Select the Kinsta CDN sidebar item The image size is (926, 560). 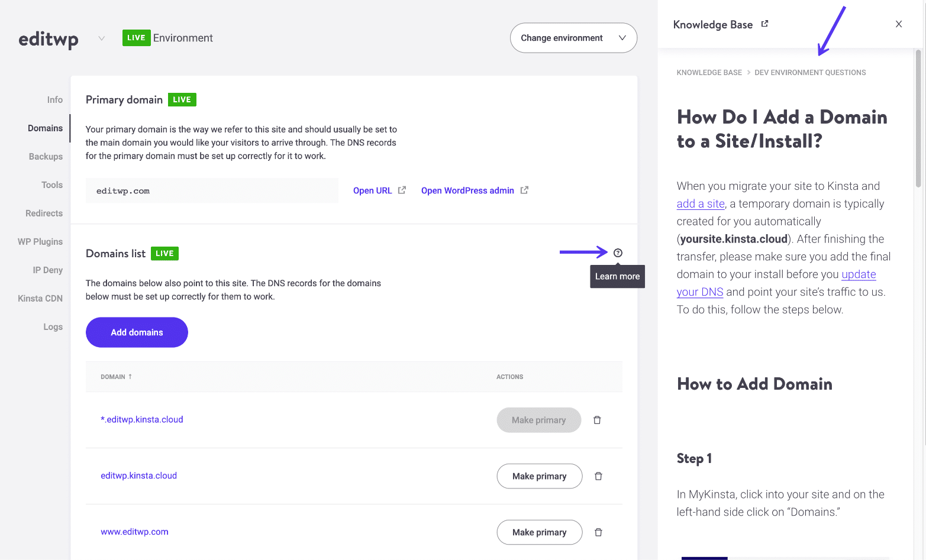[x=39, y=298]
